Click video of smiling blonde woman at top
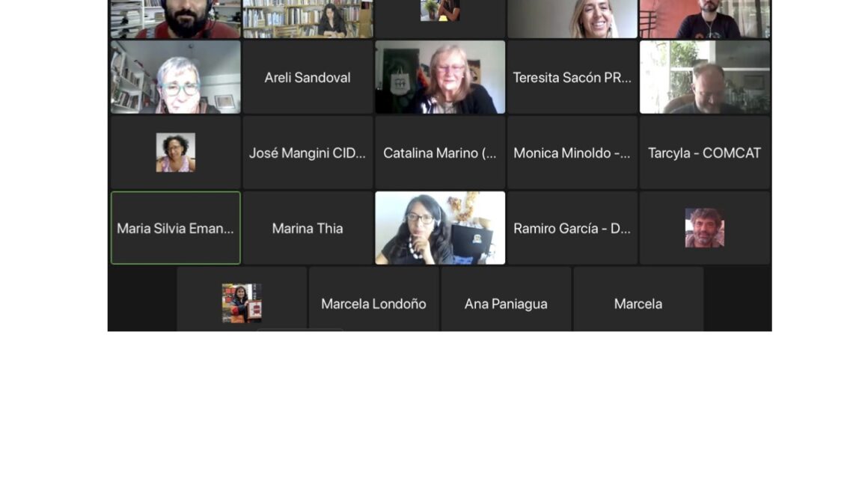868x486 pixels. pyautogui.click(x=572, y=19)
